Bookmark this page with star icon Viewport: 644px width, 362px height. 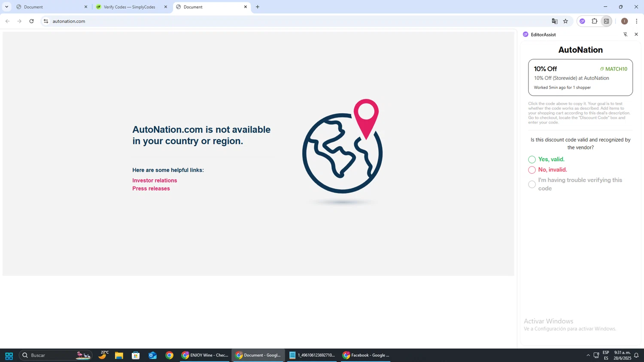[x=565, y=21]
